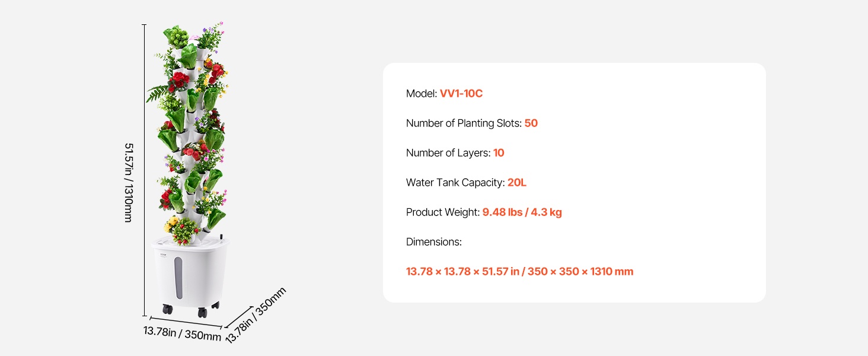Click the left caster wheel under the tank
Image resolution: width=868 pixels, height=356 pixels.
click(168, 309)
